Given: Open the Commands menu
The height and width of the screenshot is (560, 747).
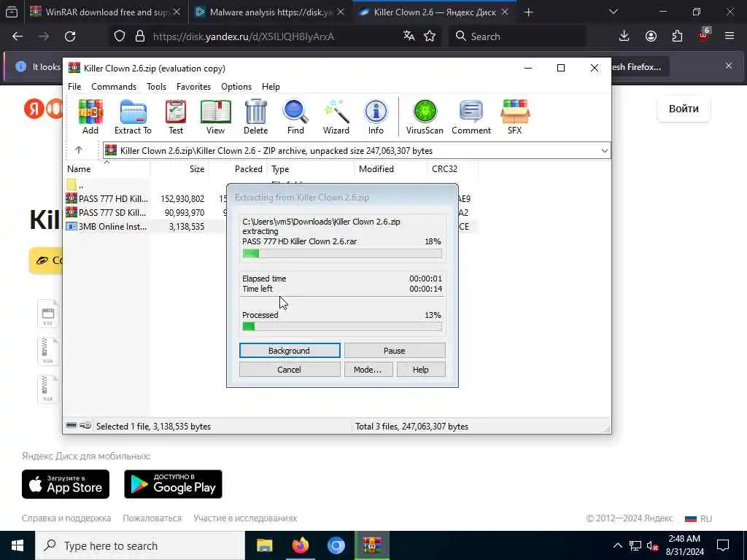Looking at the screenshot, I should pos(114,87).
